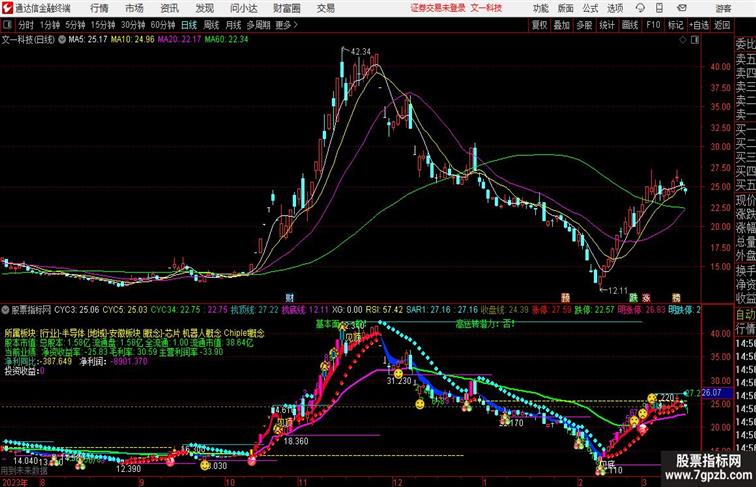The width and height of the screenshot is (756, 487).
Task: Click the MA10: 24.96 label
Action: [x=133, y=40]
